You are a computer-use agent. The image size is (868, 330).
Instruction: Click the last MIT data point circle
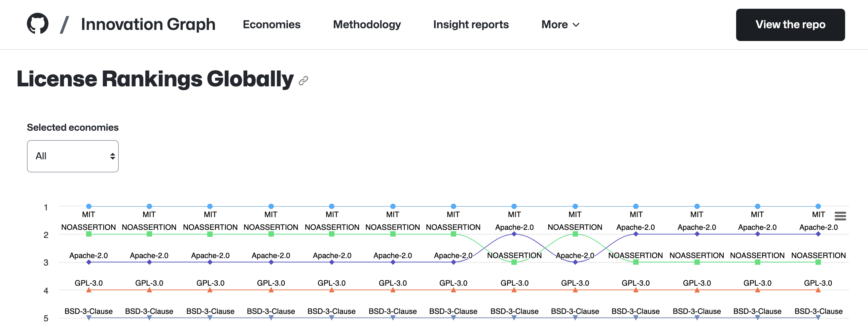pyautogui.click(x=818, y=206)
